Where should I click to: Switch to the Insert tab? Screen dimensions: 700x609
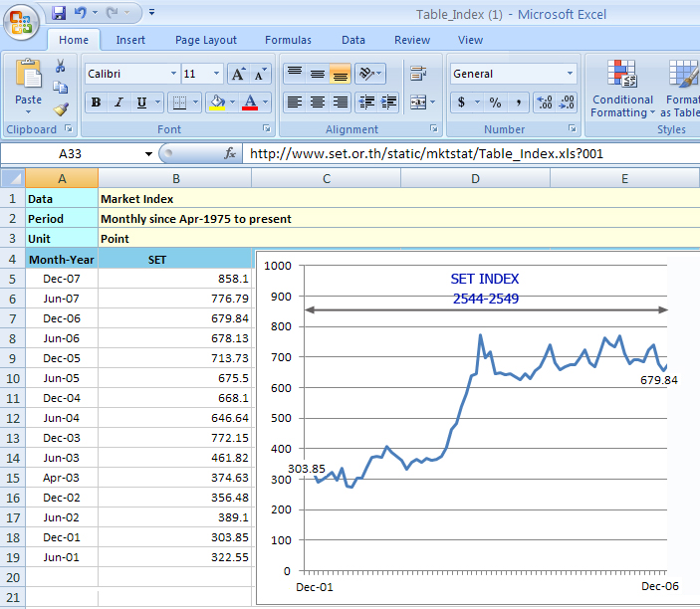tap(130, 40)
